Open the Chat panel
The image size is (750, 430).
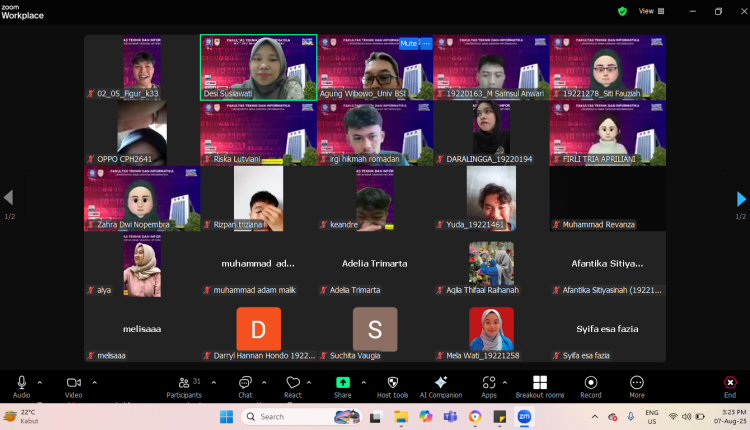[245, 387]
